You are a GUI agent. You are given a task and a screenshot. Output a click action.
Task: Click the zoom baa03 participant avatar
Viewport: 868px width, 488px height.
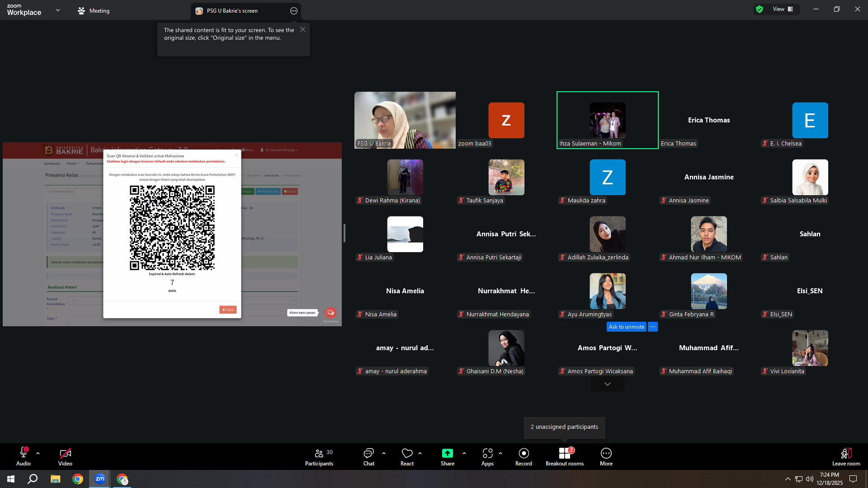click(x=506, y=120)
